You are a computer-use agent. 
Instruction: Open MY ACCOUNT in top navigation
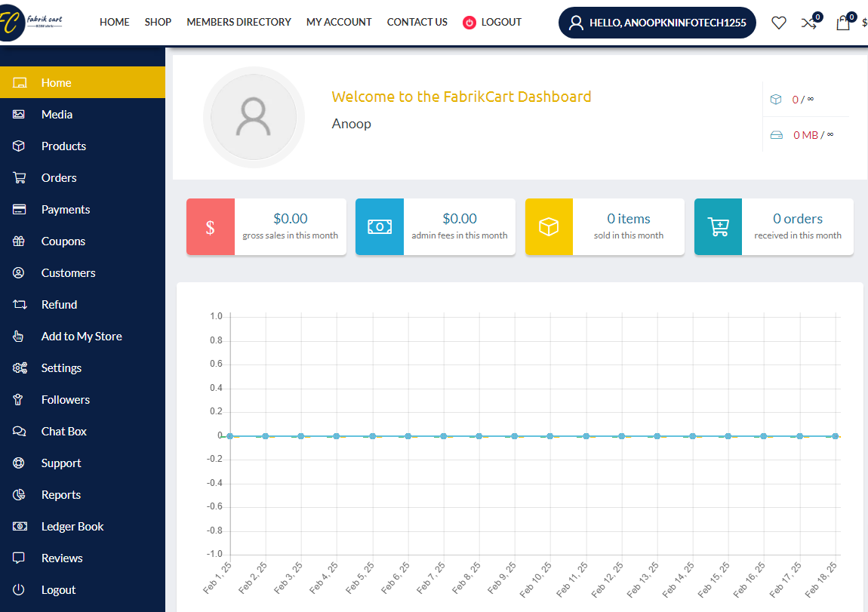point(339,22)
